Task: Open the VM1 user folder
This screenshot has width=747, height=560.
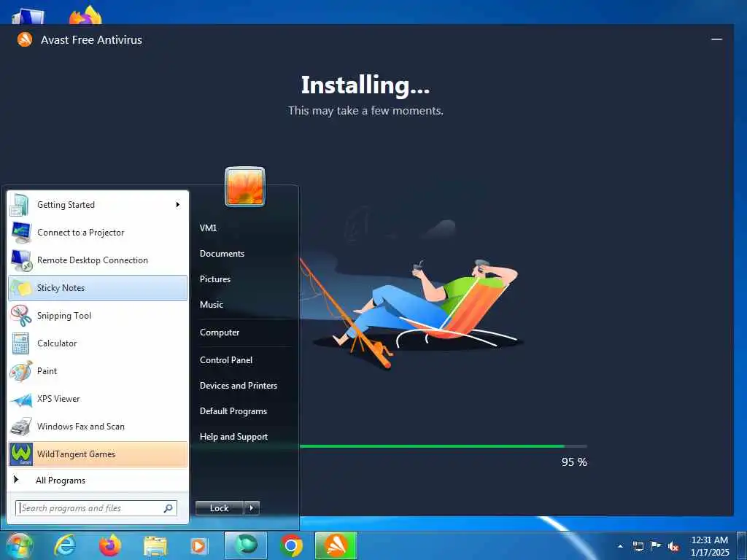Action: tap(208, 228)
